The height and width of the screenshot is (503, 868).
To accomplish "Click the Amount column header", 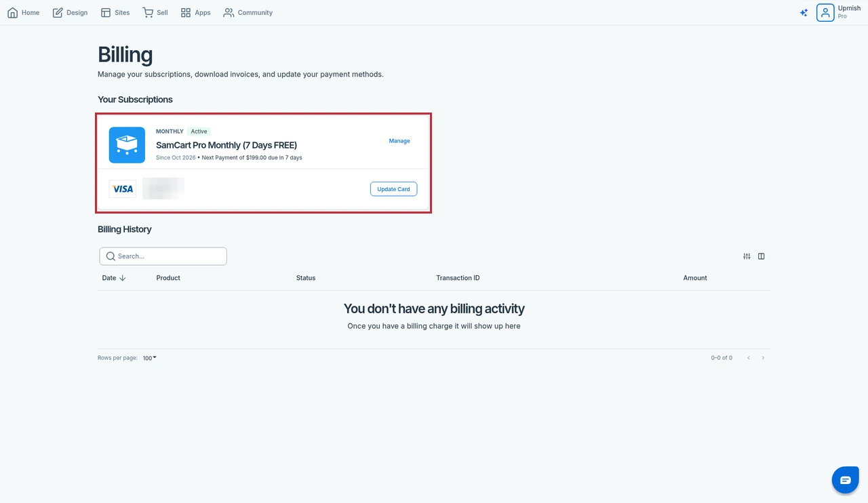I will [695, 278].
